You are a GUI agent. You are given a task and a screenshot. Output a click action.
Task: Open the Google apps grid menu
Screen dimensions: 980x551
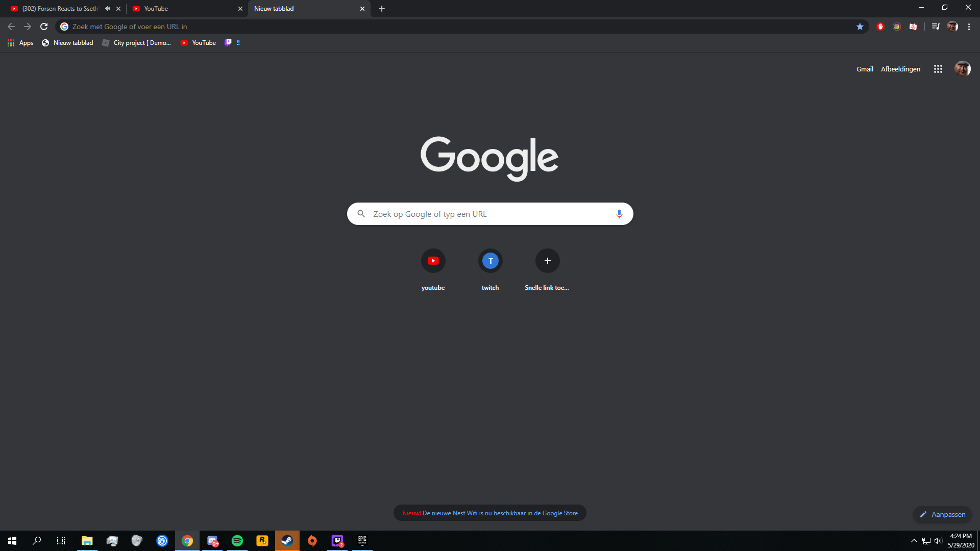(x=938, y=69)
